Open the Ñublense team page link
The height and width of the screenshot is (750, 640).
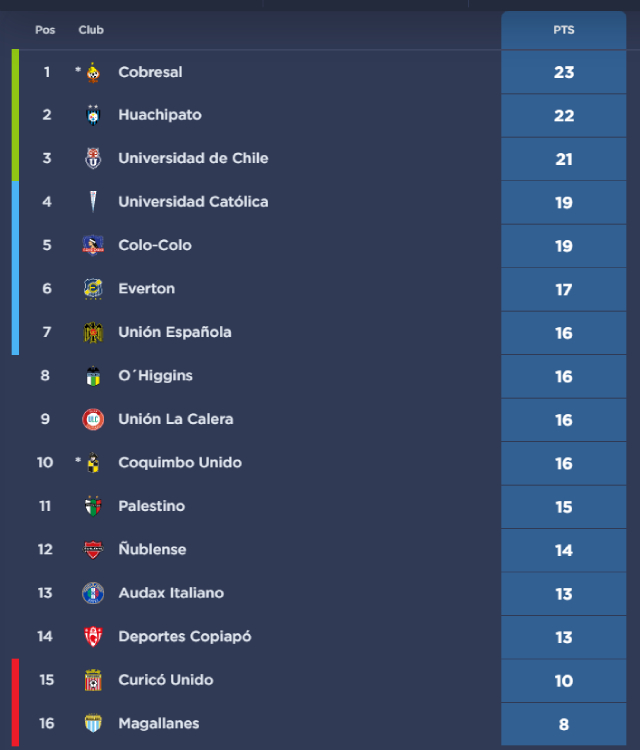[x=152, y=550]
